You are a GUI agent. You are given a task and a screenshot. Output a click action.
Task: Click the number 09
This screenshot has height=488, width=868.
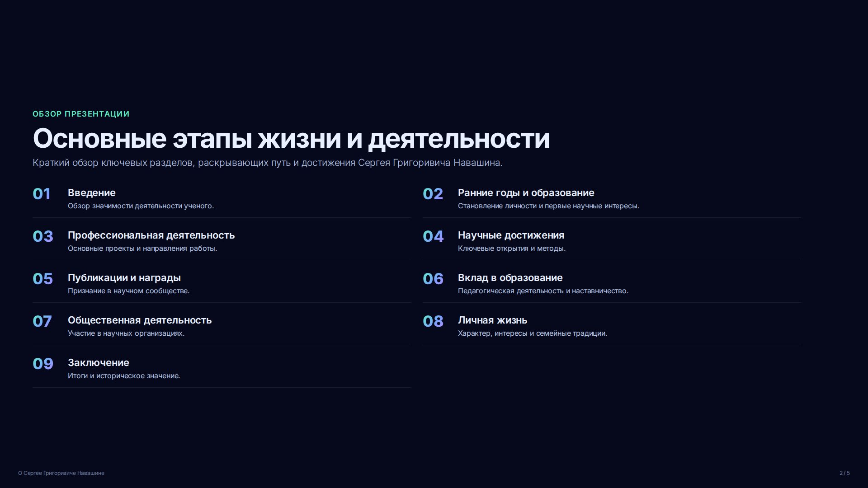pos(43,364)
